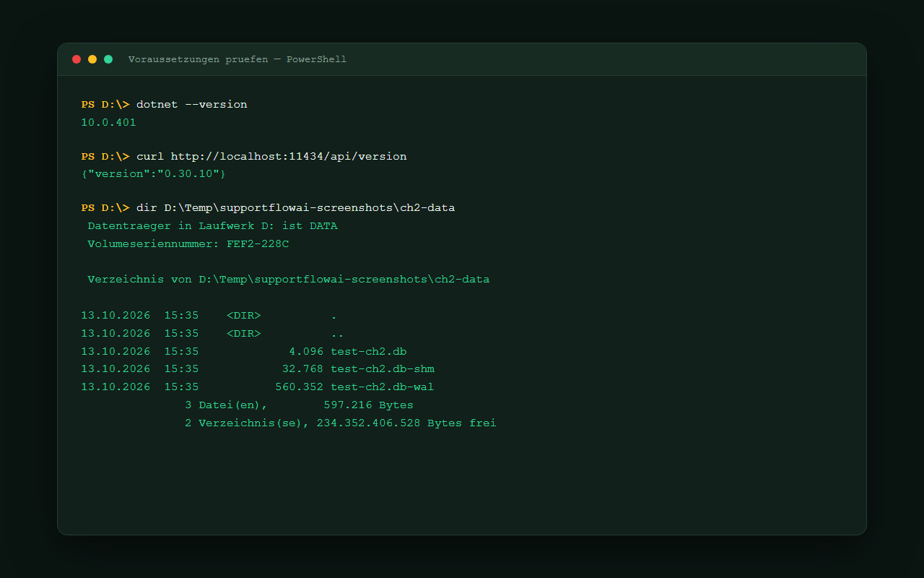Viewport: 924px width, 578px height.
Task: Select the file size '4.096'
Action: [306, 352]
